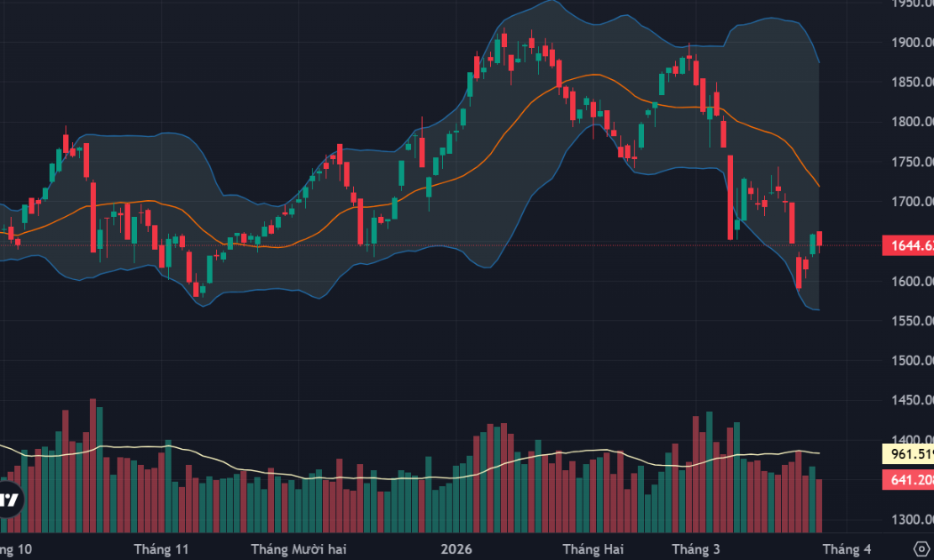Image resolution: width=934 pixels, height=560 pixels.
Task: Click the red current price label 1644
Action: [907, 246]
